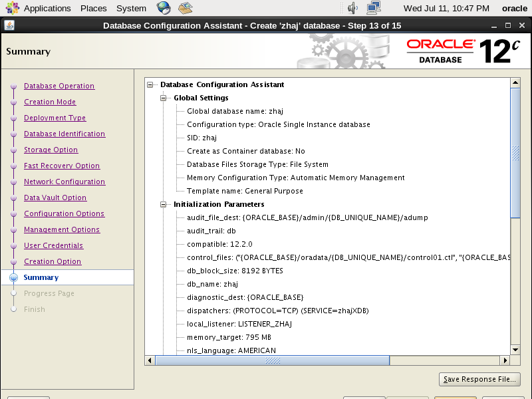The height and width of the screenshot is (399, 532).
Task: Go to the Creation Option step
Action: [53, 261]
